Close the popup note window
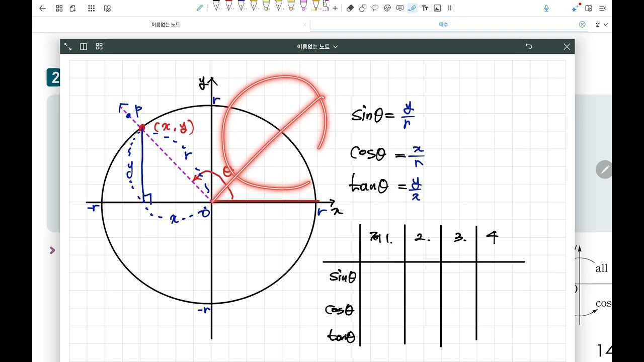 pos(567,46)
